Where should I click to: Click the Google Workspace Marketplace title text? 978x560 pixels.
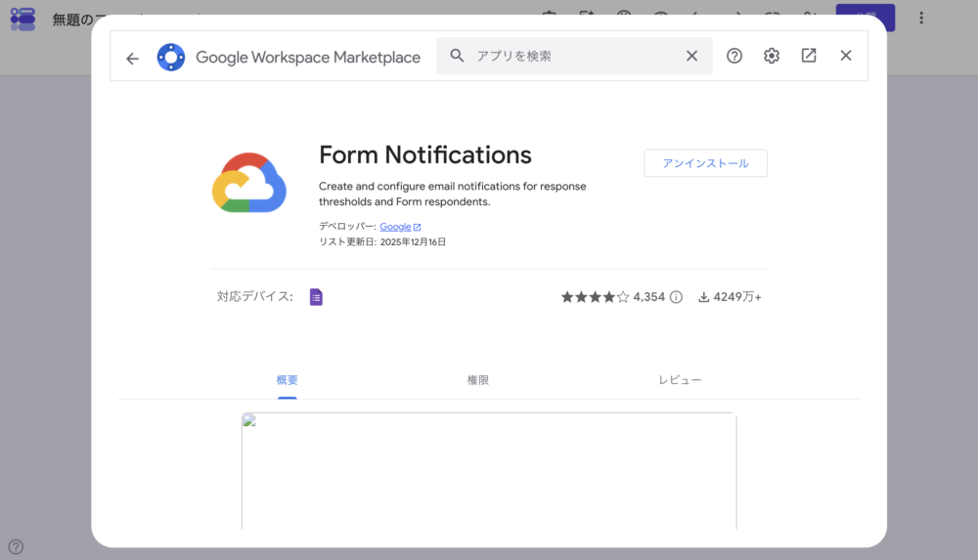click(x=308, y=58)
